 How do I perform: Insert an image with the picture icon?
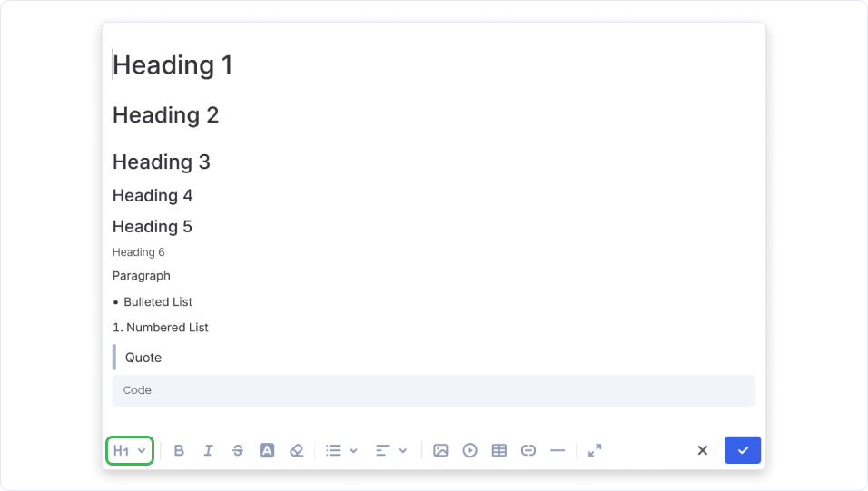point(440,450)
